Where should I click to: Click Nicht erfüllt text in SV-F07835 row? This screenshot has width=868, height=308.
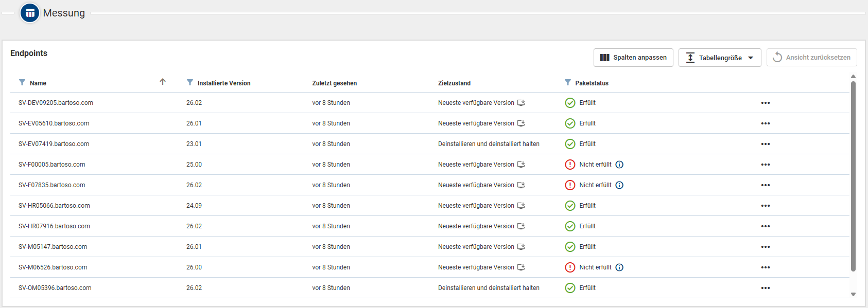tap(595, 185)
